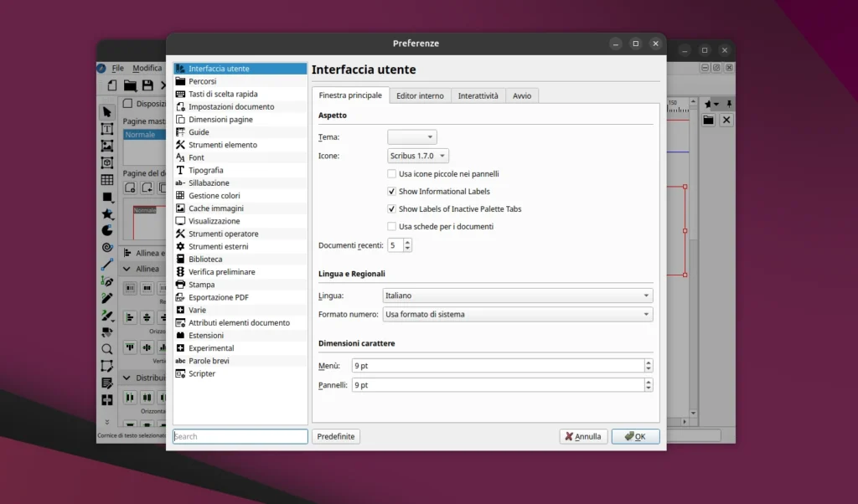This screenshot has width=858, height=504.
Task: Select the Percorsi folder icon in sidebar
Action: (180, 81)
